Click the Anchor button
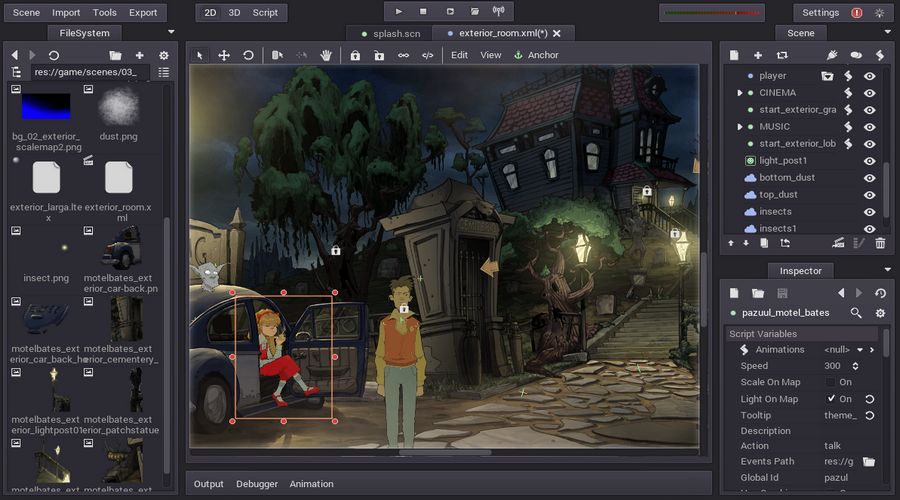 point(536,55)
